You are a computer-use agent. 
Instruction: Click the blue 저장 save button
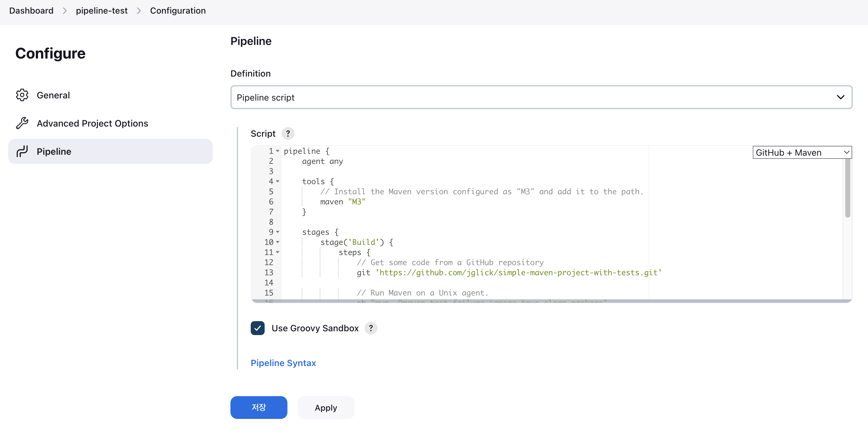258,408
